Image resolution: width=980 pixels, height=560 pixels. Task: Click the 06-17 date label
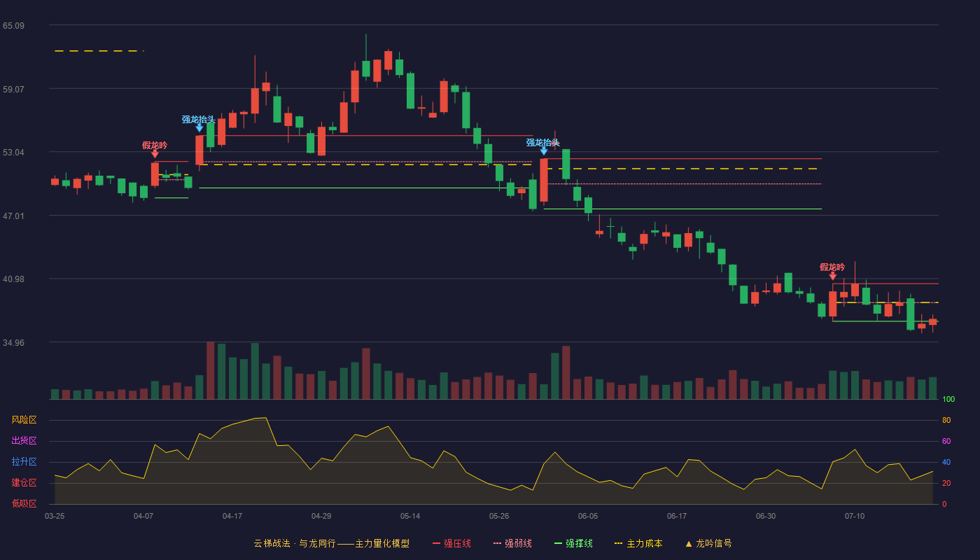coord(677,516)
